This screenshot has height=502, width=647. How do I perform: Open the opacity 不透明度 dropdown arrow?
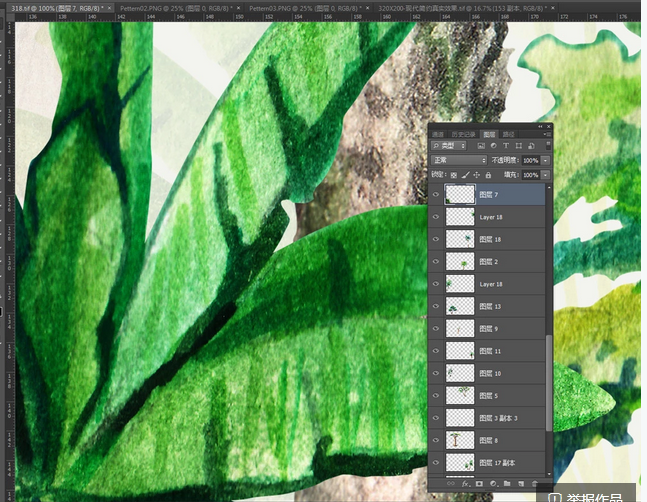[544, 160]
